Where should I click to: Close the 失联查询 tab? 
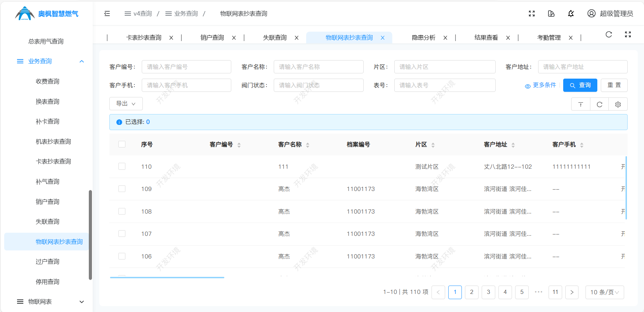[x=297, y=38]
